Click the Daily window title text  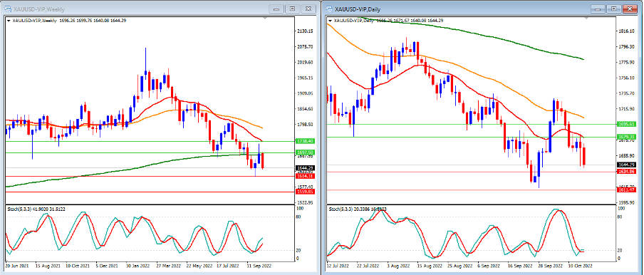(x=358, y=9)
